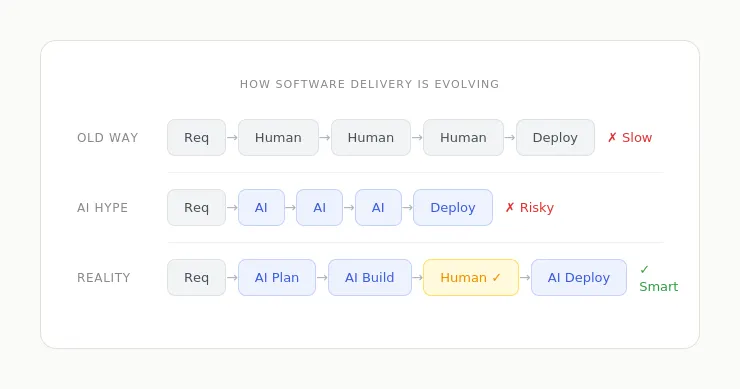Click the AI Plan box
Viewport: 740px width, 389px height.
click(x=277, y=278)
